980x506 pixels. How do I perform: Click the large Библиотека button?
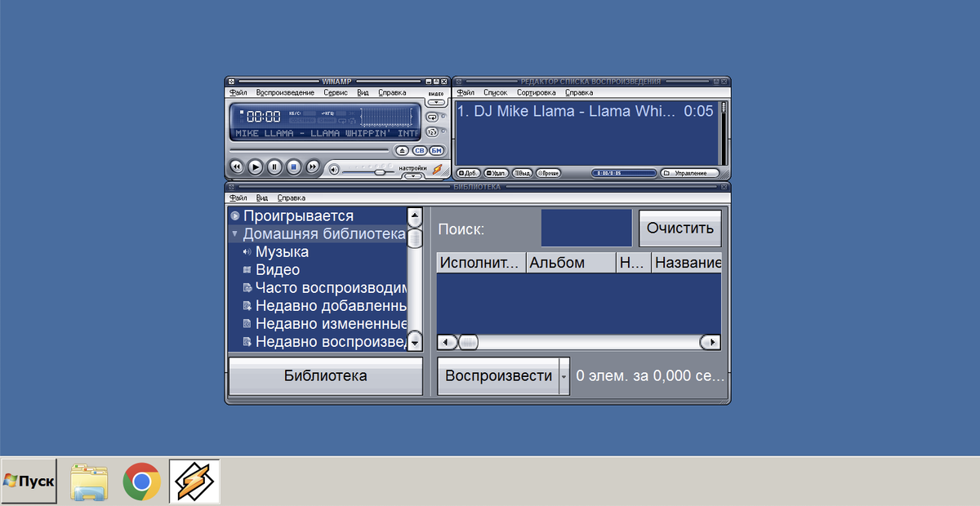pyautogui.click(x=325, y=376)
